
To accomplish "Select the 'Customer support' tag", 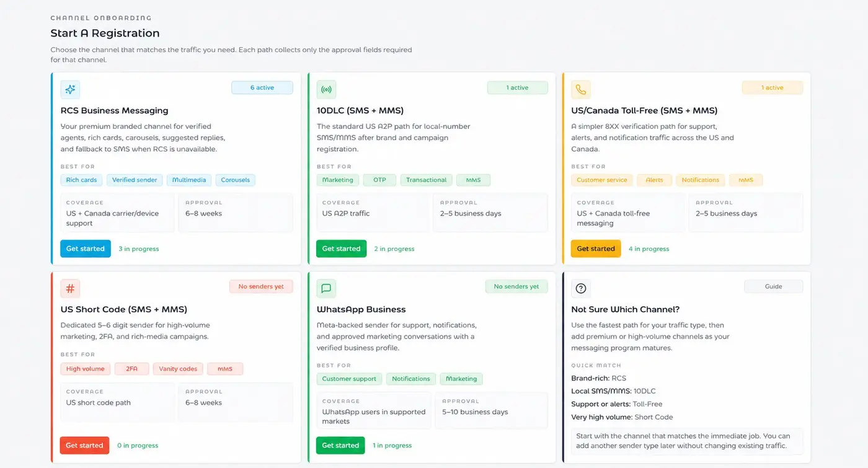I will (349, 379).
